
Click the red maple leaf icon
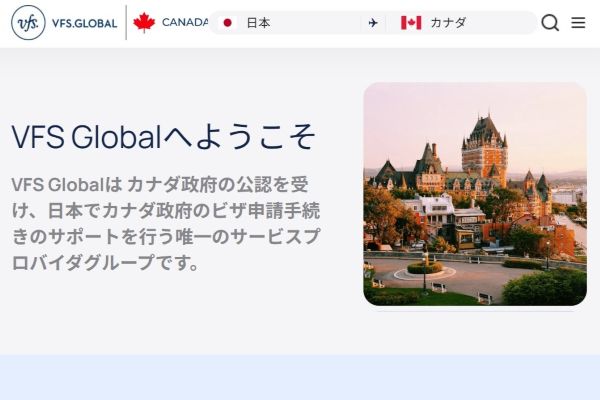[145, 22]
